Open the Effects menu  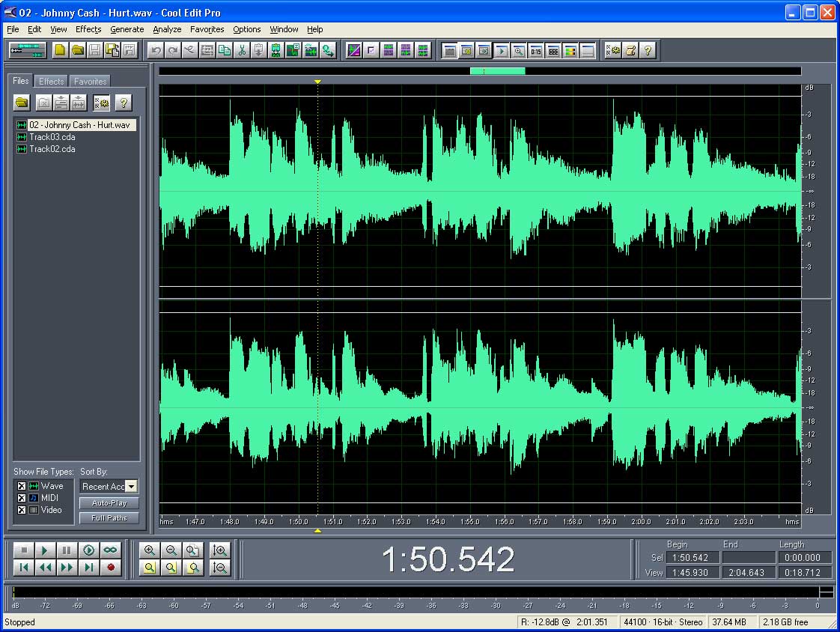[88, 29]
